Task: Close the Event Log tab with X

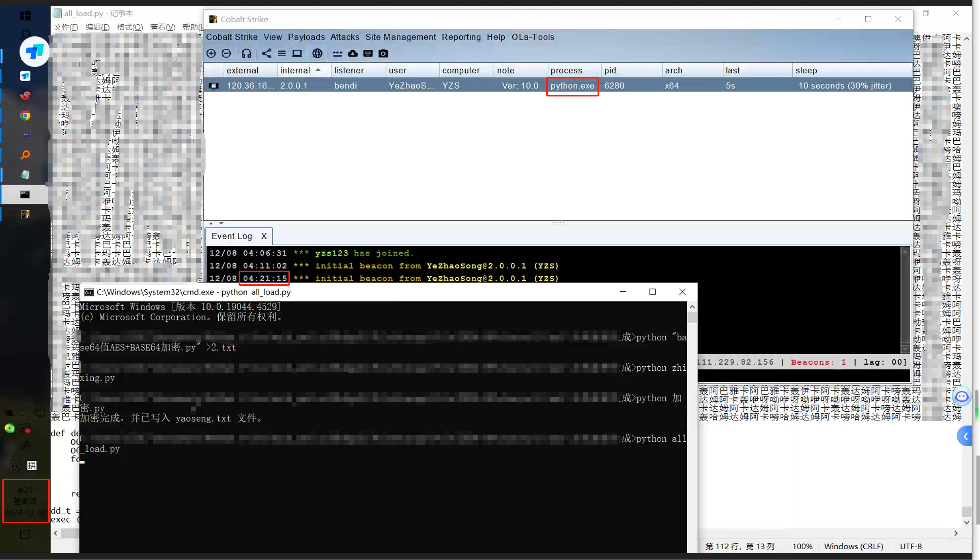Action: coord(264,236)
